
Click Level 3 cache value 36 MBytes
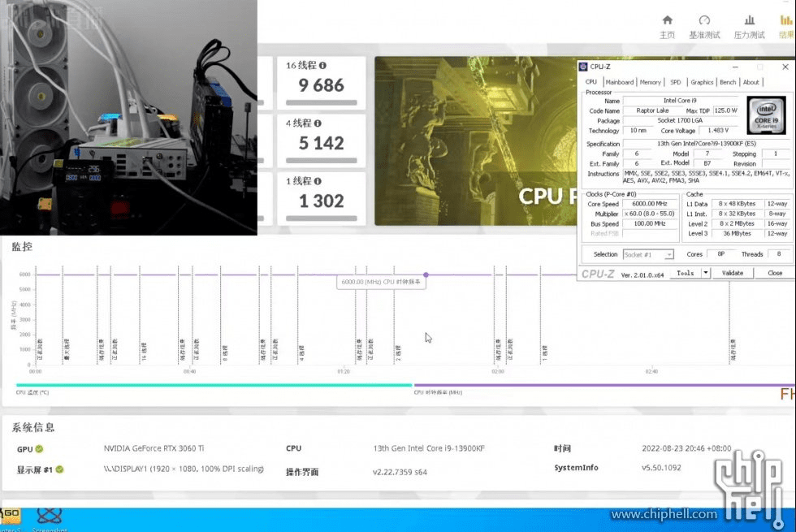tap(737, 234)
